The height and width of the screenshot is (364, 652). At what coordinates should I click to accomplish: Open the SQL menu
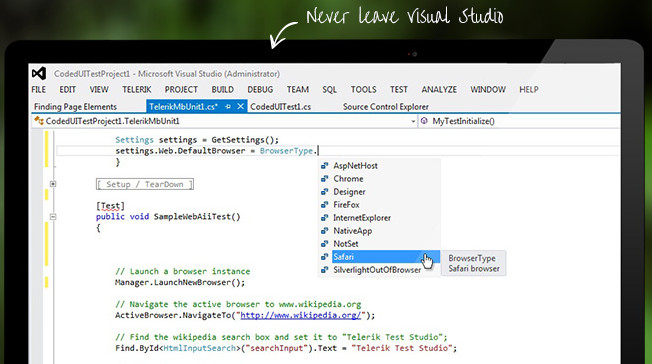[x=329, y=89]
